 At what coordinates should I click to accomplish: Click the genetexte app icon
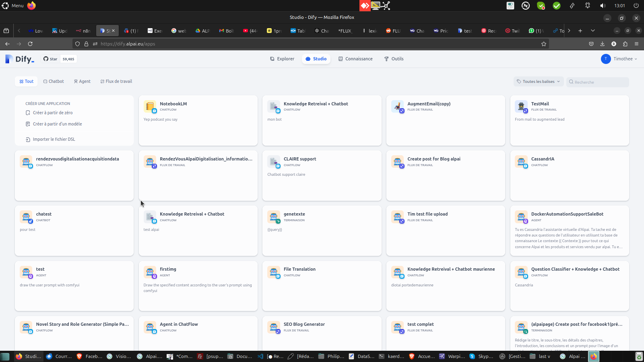pyautogui.click(x=274, y=217)
